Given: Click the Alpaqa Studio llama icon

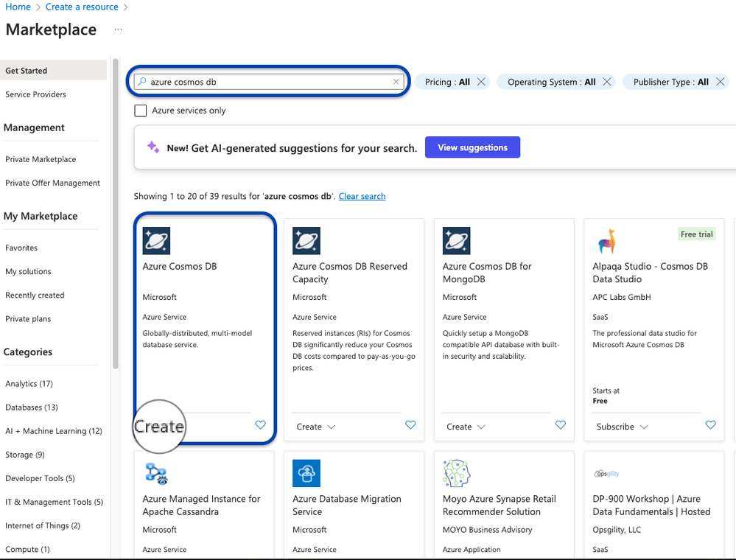Looking at the screenshot, I should [x=606, y=241].
